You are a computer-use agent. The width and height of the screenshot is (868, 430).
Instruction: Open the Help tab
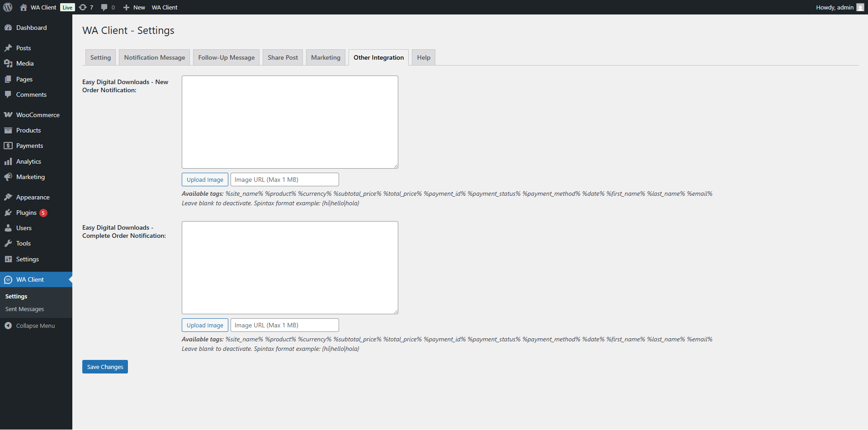tap(423, 57)
